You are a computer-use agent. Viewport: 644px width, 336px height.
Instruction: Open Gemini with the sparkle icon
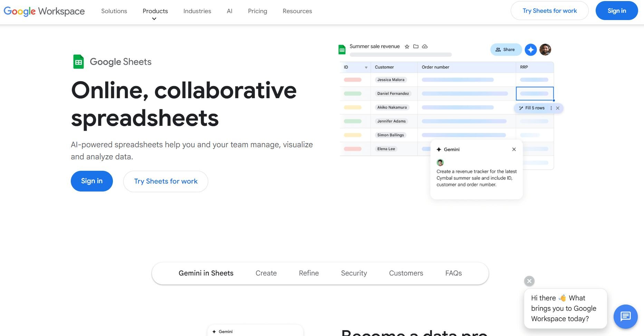531,49
